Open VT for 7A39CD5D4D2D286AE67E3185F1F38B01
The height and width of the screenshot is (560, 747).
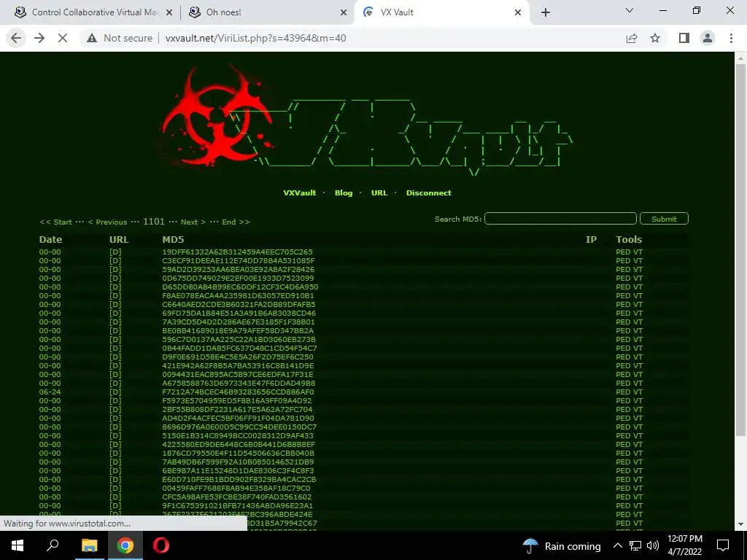(638, 322)
